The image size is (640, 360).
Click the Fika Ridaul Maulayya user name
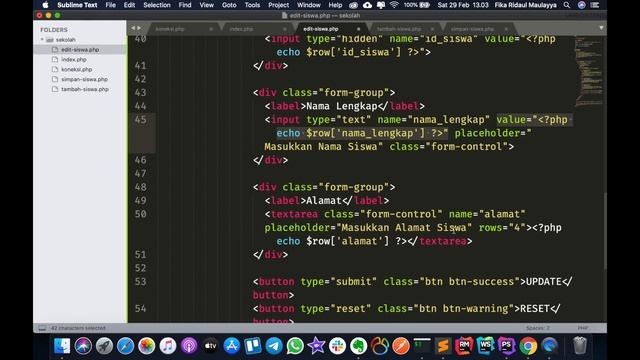[525, 5]
